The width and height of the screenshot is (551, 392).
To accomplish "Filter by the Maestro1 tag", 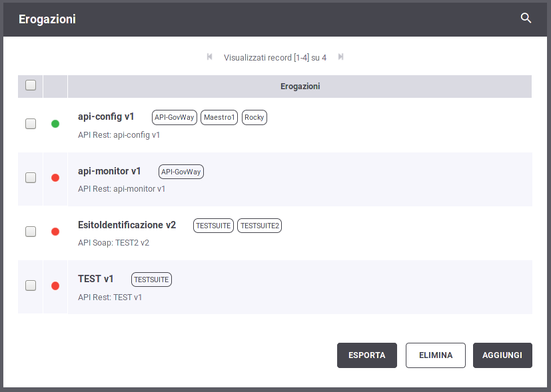I will 219,118.
